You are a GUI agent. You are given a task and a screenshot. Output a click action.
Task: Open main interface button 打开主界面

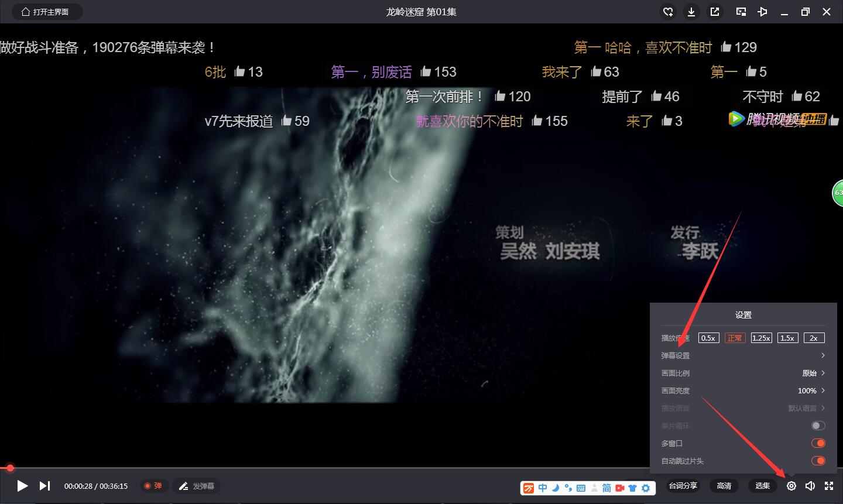click(x=47, y=12)
